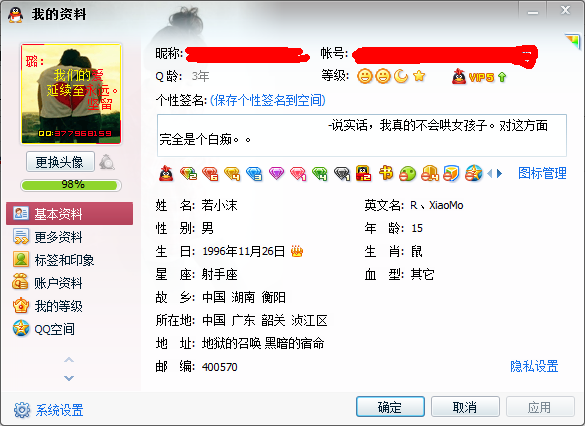Click the VIP5 membership icon
This screenshot has height=426, width=585.
point(473,77)
